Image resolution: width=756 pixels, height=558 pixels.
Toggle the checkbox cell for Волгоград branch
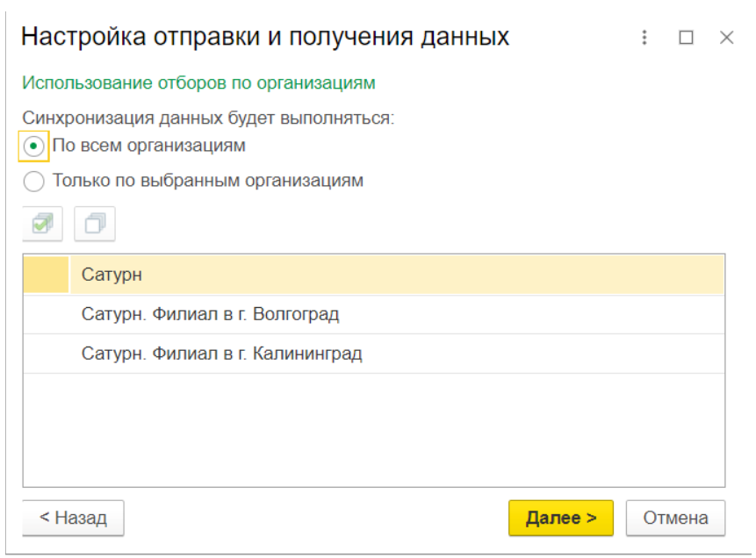click(x=46, y=314)
